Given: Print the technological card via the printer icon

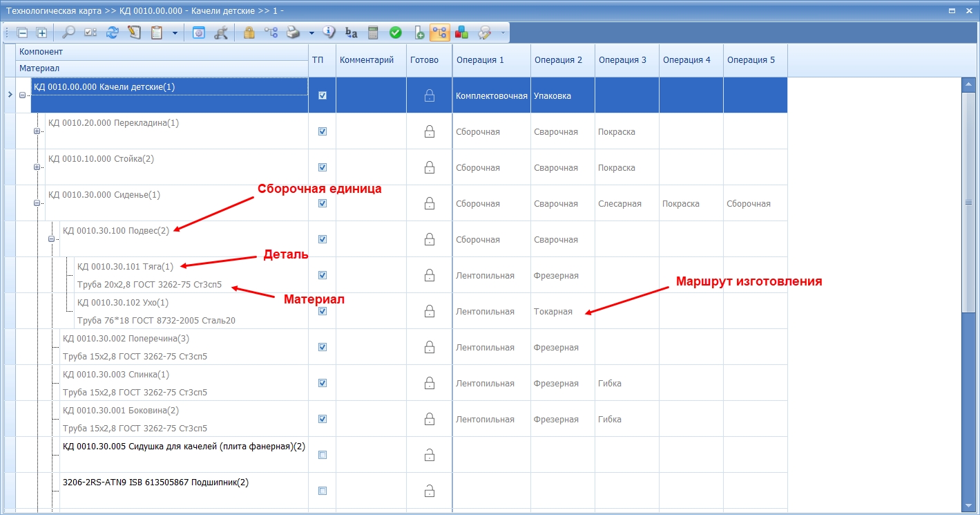Looking at the screenshot, I should click(x=293, y=32).
